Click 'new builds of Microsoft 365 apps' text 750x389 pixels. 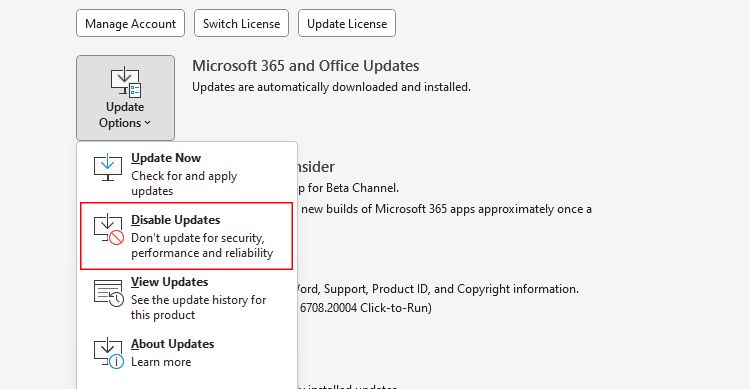[x=388, y=209]
